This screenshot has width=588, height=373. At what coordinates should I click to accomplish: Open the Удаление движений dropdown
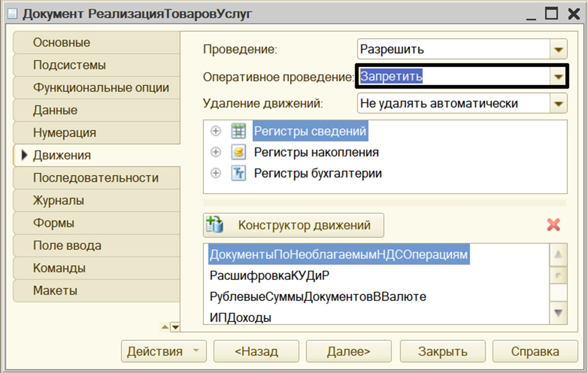click(x=558, y=104)
